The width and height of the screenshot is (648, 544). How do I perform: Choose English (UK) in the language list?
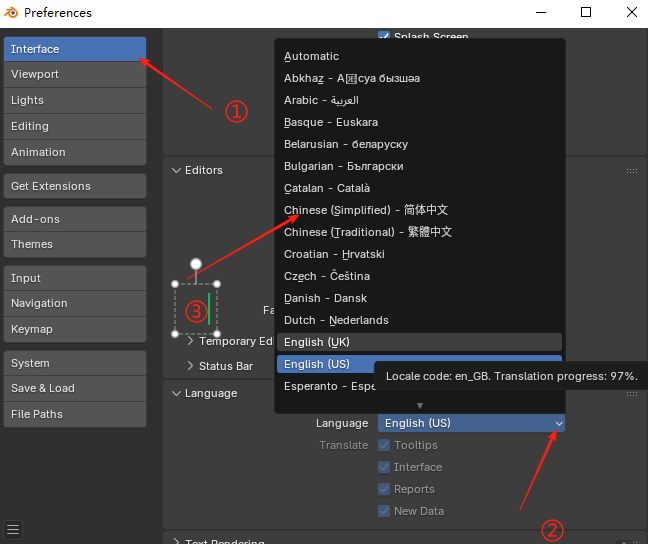click(x=317, y=342)
